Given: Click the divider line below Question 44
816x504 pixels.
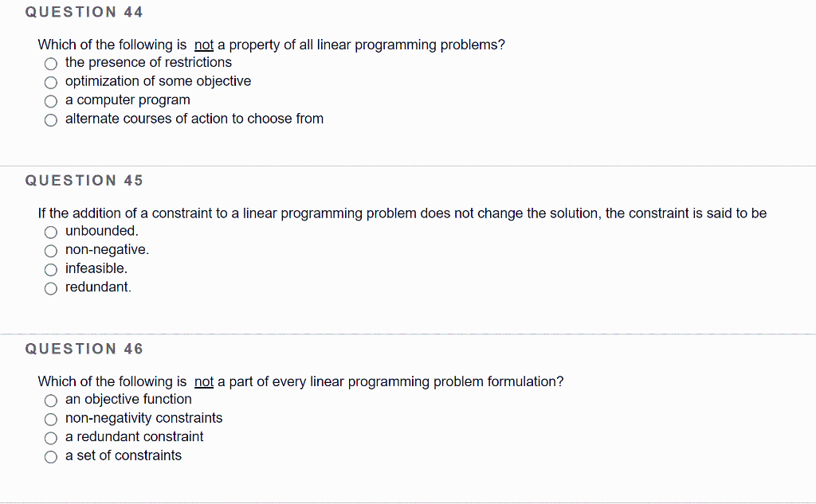Looking at the screenshot, I should pos(408,166).
